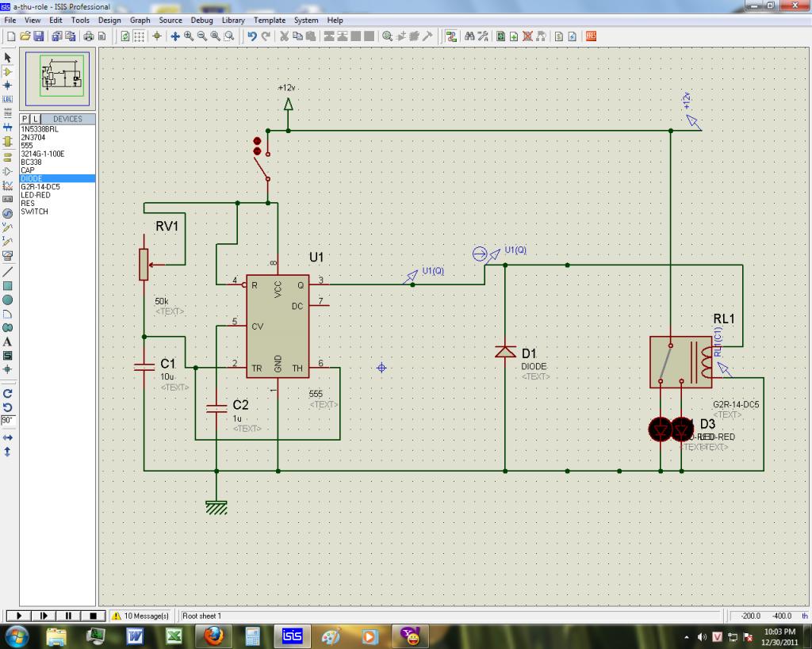Screen dimensions: 812x649
Task: Select DIODE in the devices list
Action: [x=33, y=178]
